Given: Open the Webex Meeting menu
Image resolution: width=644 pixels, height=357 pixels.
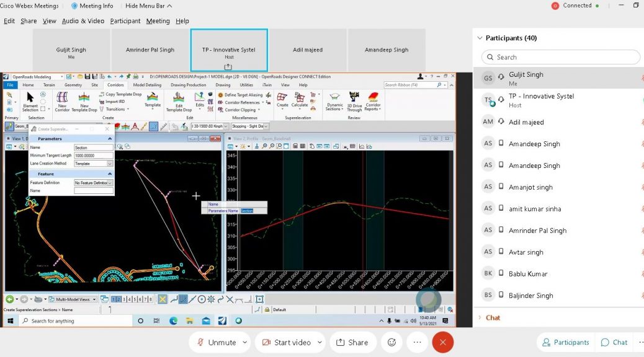Looking at the screenshot, I should [x=158, y=21].
